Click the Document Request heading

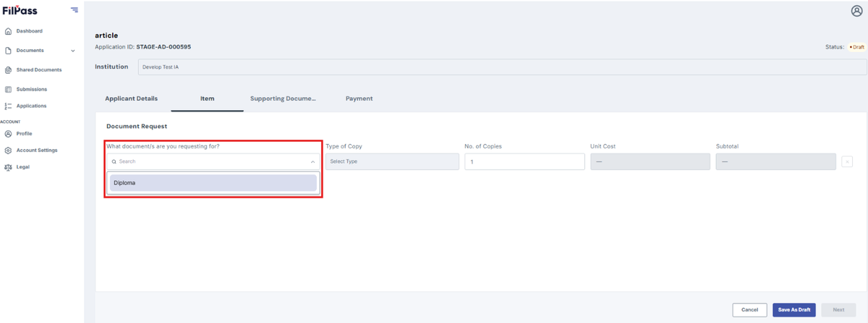coord(137,127)
